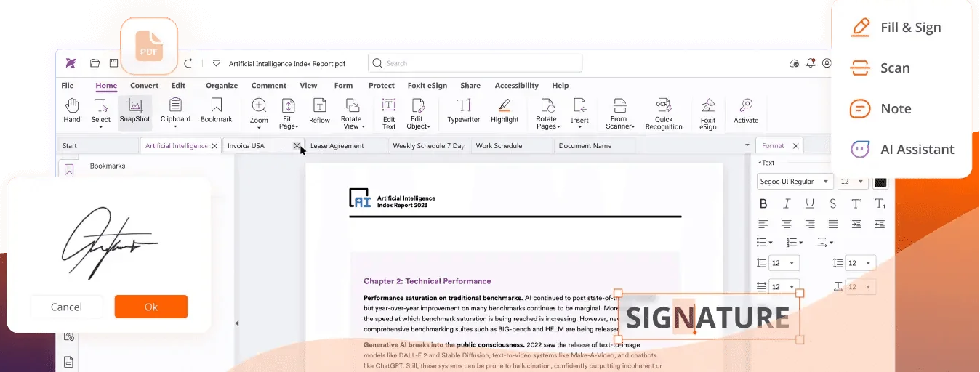Click the user account icon in title bar
Image resolution: width=980 pixels, height=372 pixels.
(x=827, y=63)
